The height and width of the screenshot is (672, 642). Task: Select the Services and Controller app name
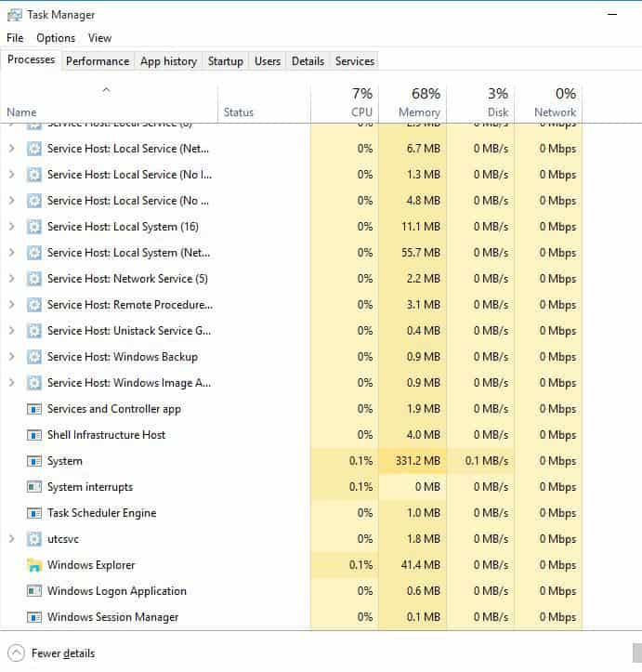(114, 409)
